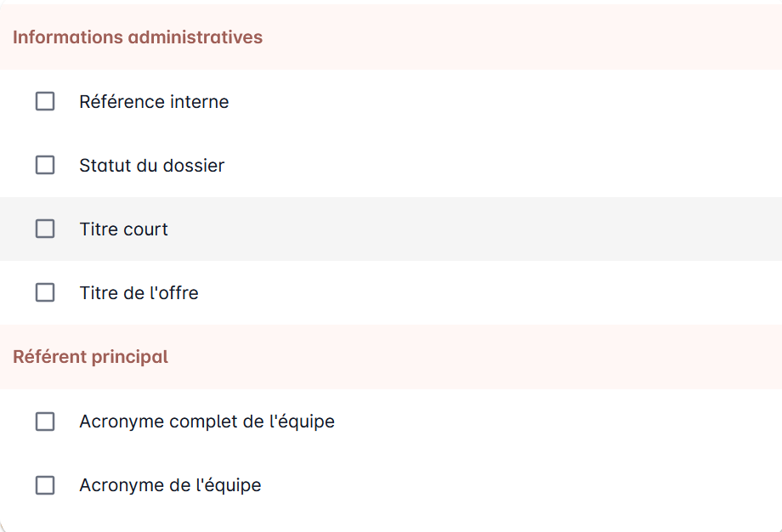Click the Titre court label text
Screen dimensions: 782x532
click(x=124, y=229)
